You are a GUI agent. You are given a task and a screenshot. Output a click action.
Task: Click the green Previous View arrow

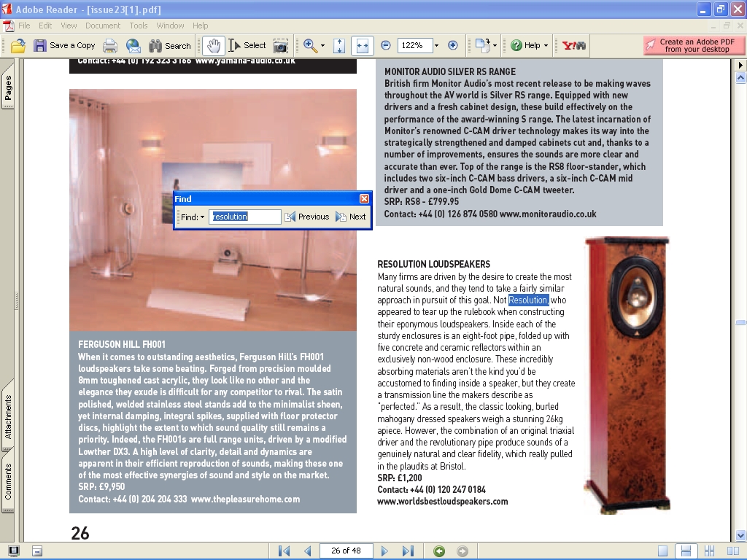coord(439,551)
